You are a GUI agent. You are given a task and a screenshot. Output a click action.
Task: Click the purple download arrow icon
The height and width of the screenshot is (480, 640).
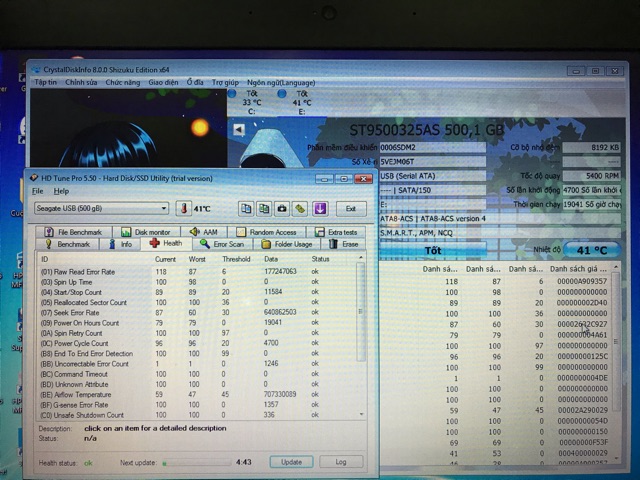pos(319,208)
